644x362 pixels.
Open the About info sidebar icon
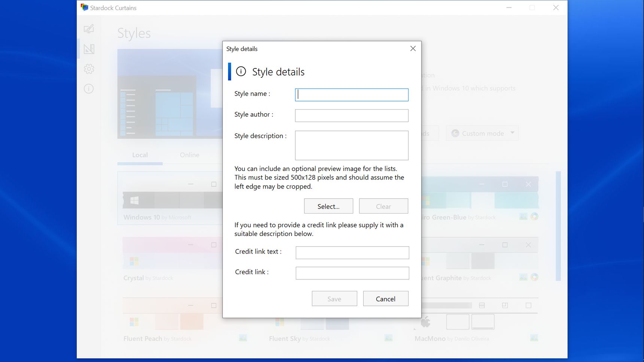coord(89,89)
